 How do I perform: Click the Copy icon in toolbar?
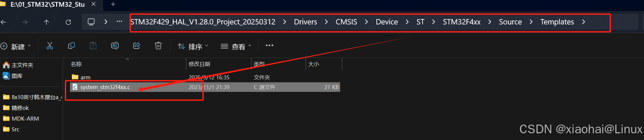[71, 46]
